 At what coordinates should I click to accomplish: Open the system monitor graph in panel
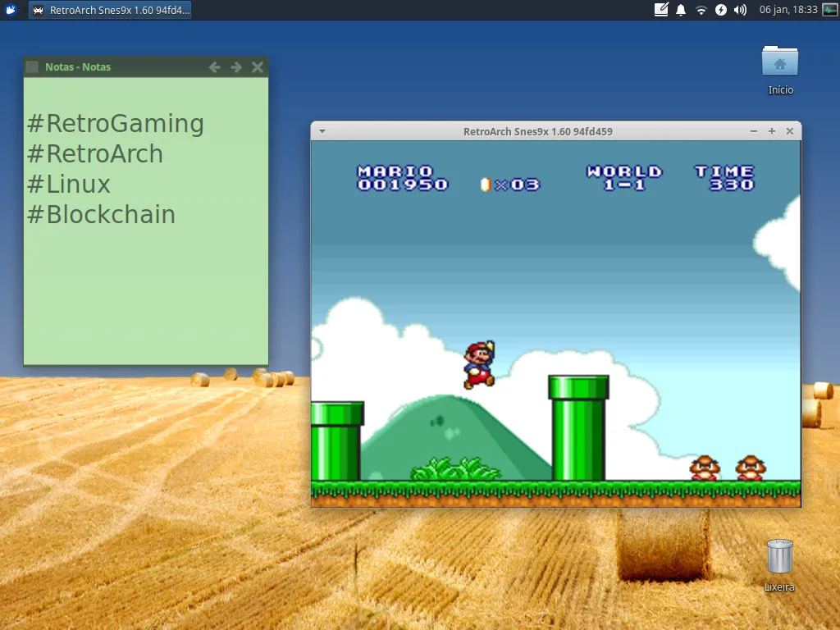point(830,10)
